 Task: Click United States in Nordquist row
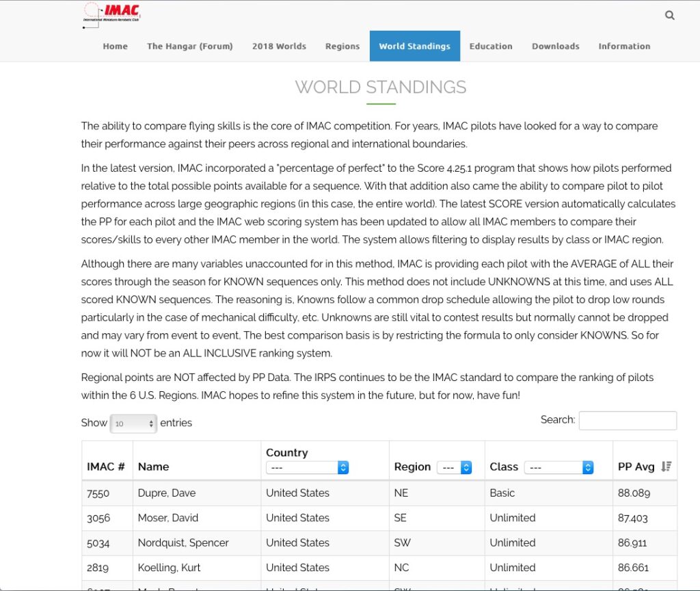click(298, 542)
